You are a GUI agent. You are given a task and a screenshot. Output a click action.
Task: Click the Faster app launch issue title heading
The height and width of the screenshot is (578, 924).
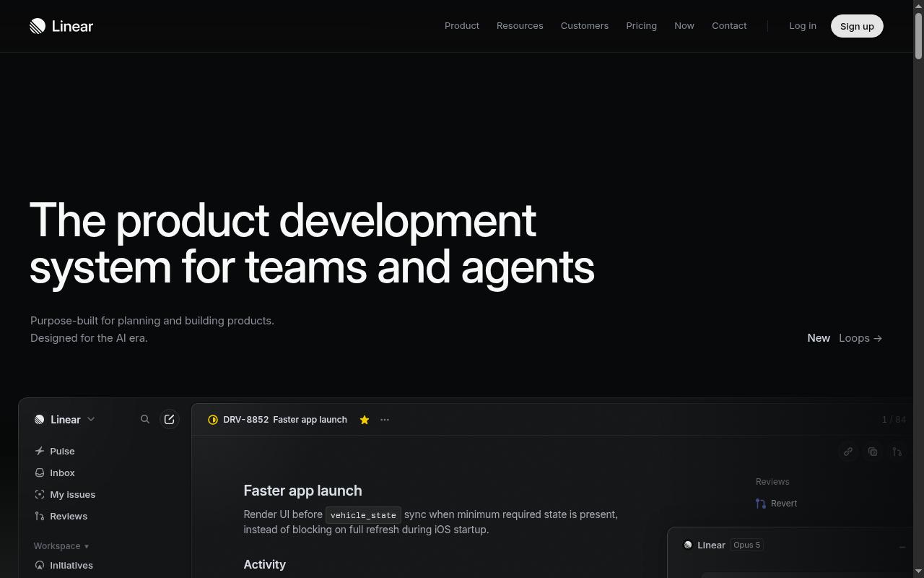[x=303, y=491]
